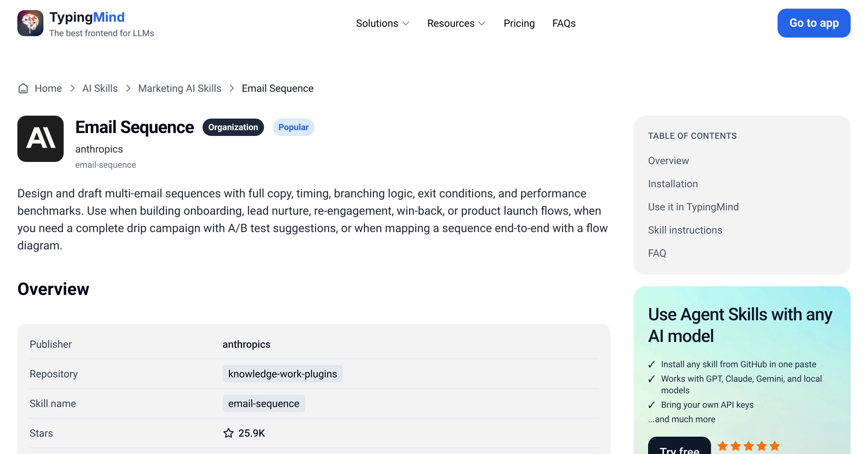868x454 pixels.
Task: Click the Anthropic AI skill logo
Action: click(x=41, y=139)
